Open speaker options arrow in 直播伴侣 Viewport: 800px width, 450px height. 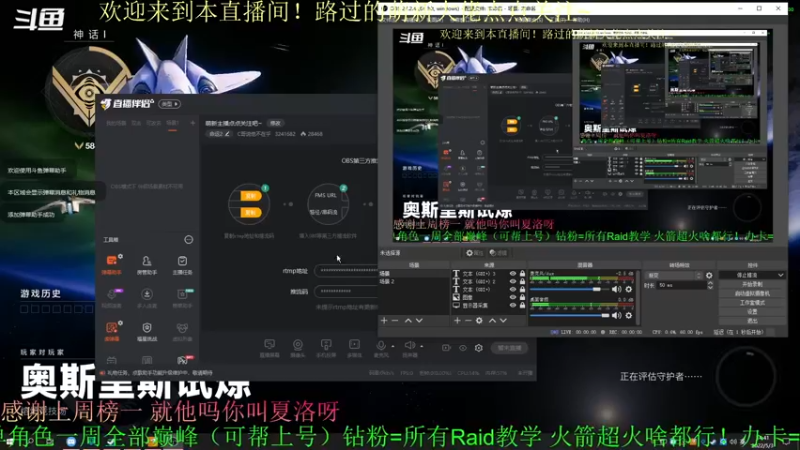click(421, 346)
